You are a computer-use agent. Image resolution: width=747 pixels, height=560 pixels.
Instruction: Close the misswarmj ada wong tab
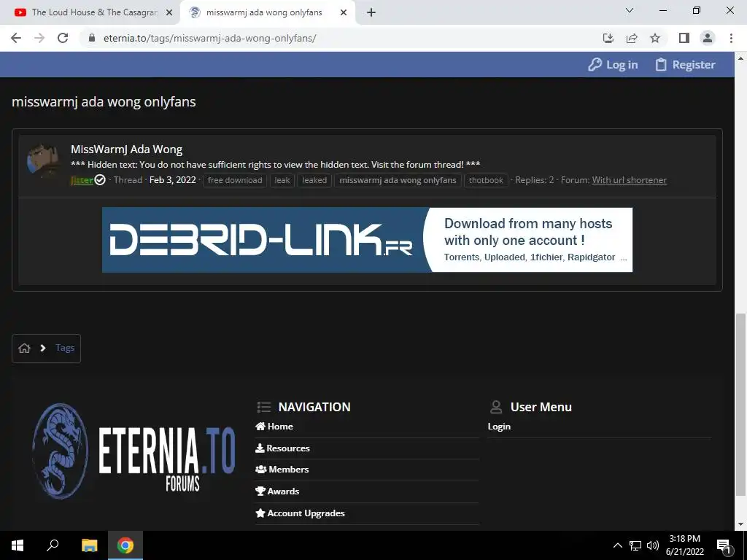click(x=343, y=12)
